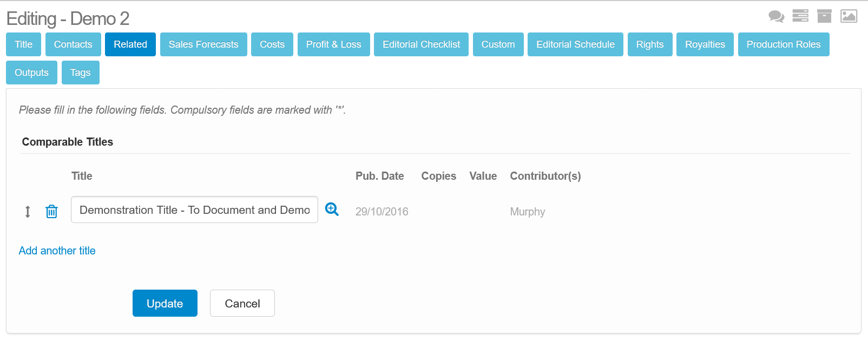Click the comparable title text field
The image size is (868, 347).
point(194,210)
